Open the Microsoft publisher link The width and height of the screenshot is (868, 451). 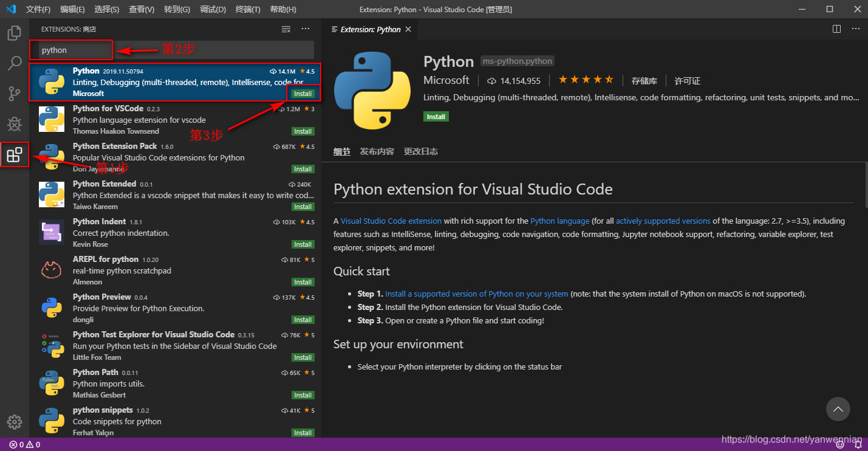(x=446, y=80)
